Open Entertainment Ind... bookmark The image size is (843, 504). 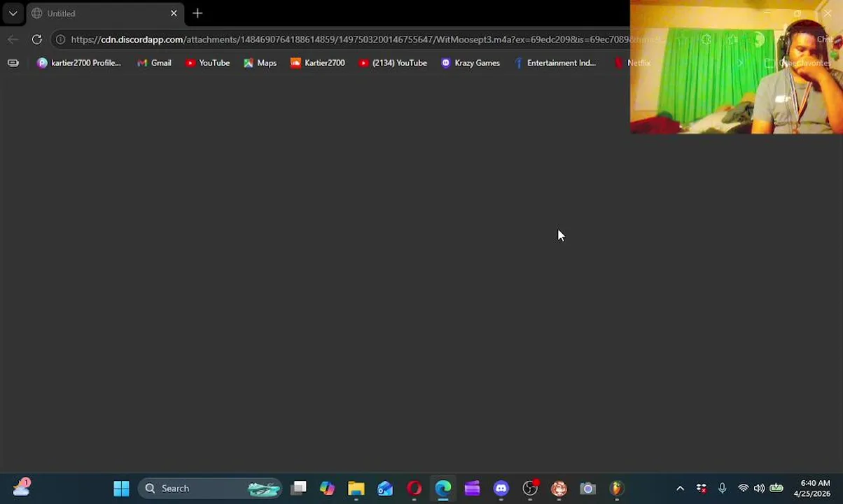click(x=555, y=63)
